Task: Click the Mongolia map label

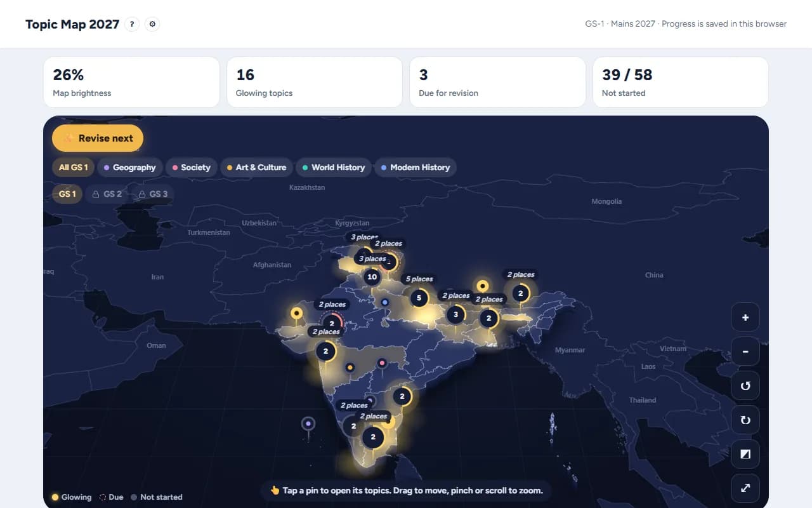Action: point(606,201)
